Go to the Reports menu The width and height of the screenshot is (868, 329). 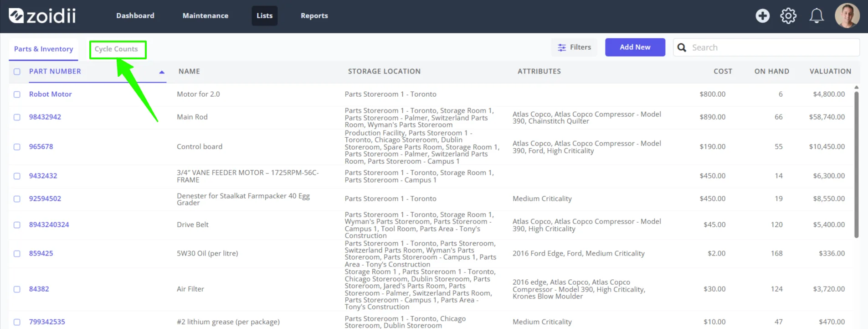pyautogui.click(x=314, y=16)
